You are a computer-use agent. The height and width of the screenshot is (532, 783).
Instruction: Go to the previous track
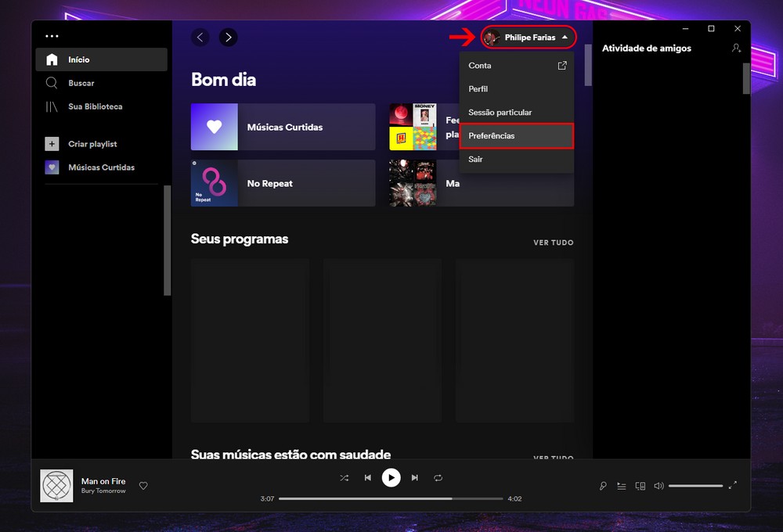click(367, 477)
